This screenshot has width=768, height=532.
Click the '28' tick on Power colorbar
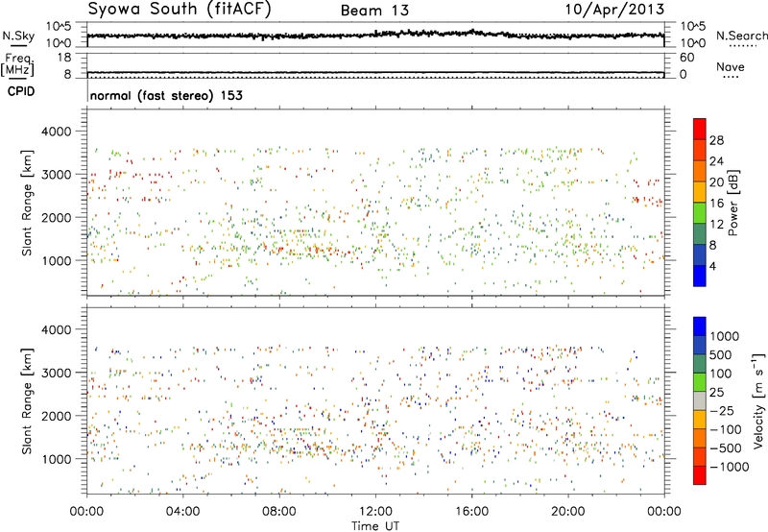click(716, 140)
